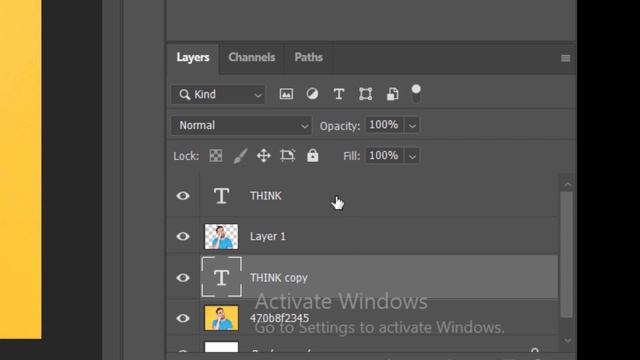This screenshot has width=640, height=360.
Task: Select the THINK text layer thumbnail
Action: (221, 196)
